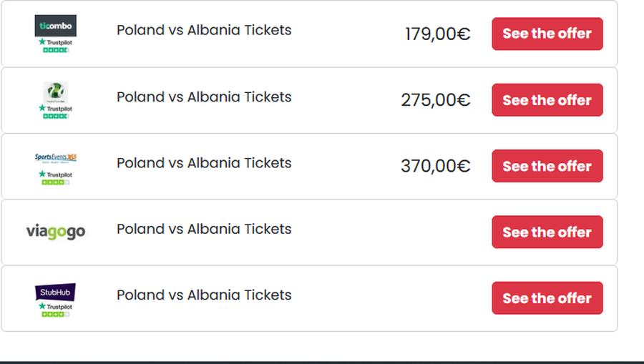Open Trustpilot rating under ticombo logo
644x364 pixels.
tap(55, 46)
